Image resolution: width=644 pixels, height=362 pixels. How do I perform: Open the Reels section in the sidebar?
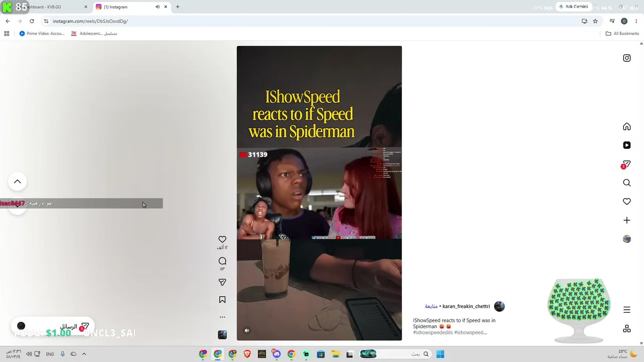pyautogui.click(x=627, y=145)
